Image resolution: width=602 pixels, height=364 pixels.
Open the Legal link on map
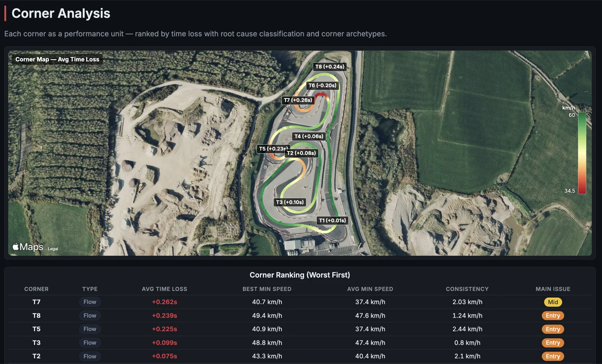(53, 249)
